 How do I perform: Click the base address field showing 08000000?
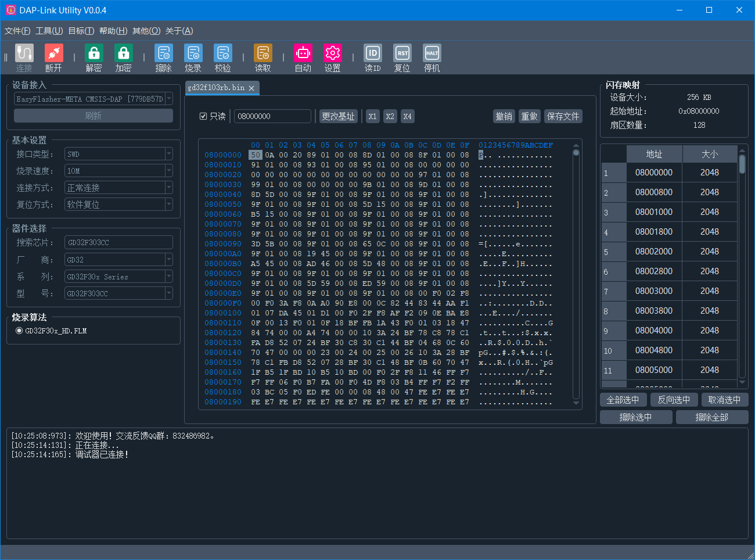click(x=272, y=116)
